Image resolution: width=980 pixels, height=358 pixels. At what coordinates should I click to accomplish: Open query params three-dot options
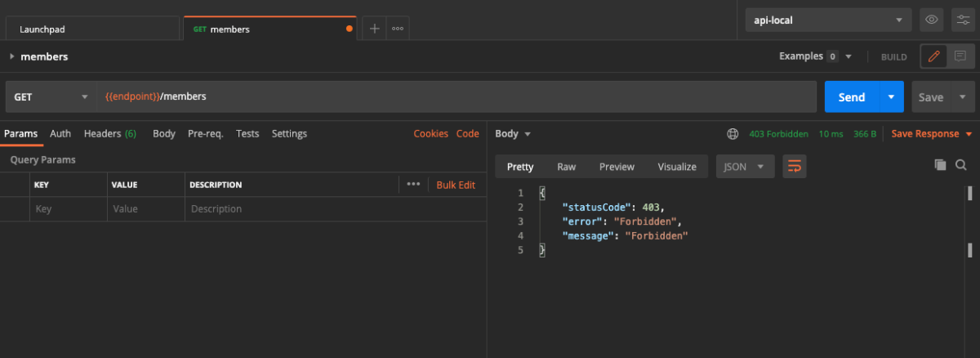(x=413, y=185)
